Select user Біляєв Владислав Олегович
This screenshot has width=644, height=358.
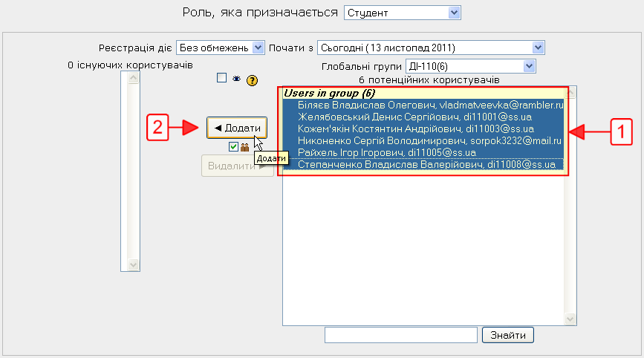click(x=423, y=105)
